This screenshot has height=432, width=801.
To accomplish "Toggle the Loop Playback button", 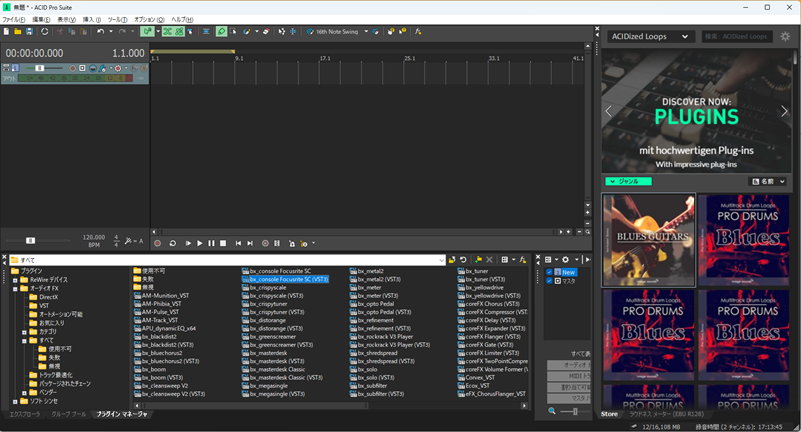I will coord(173,243).
